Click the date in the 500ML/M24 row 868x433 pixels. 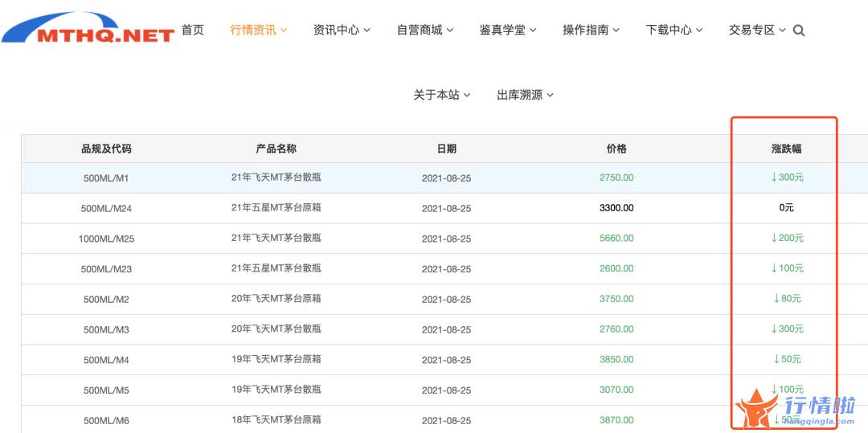(446, 209)
